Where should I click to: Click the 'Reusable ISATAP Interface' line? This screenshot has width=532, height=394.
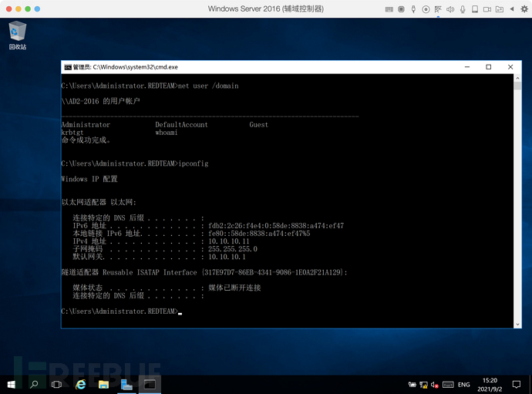204,272
